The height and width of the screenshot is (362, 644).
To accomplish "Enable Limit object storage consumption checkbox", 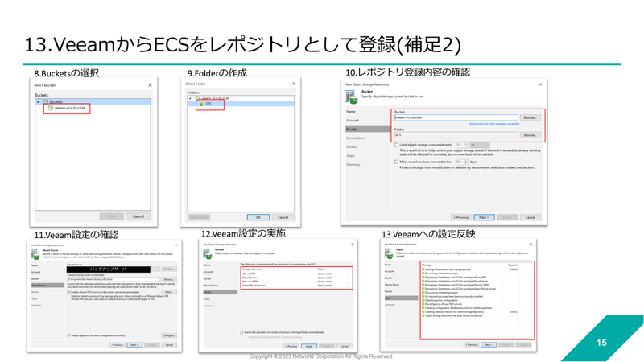I will coord(396,145).
